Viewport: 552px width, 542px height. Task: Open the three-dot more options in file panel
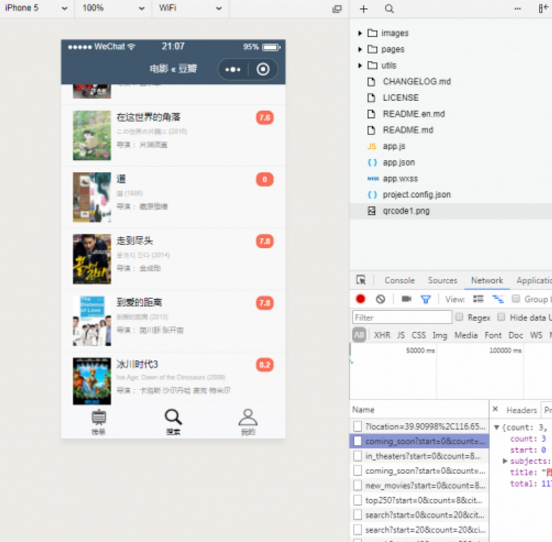518,9
